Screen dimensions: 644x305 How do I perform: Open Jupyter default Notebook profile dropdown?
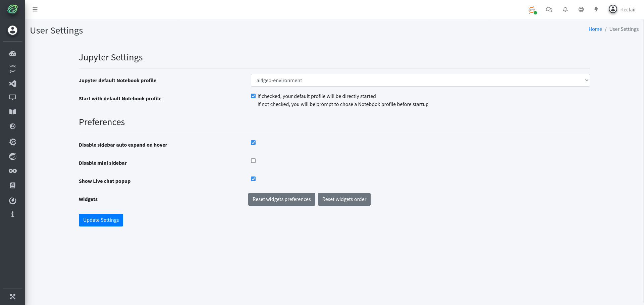click(x=420, y=80)
